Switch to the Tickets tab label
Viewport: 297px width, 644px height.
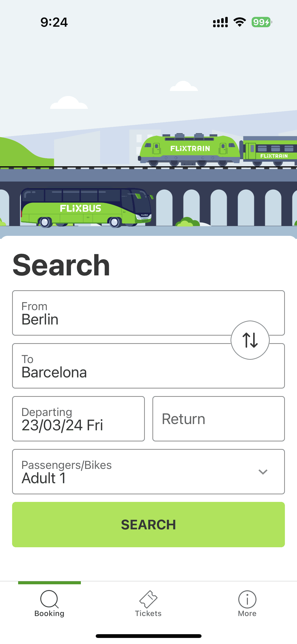(x=148, y=614)
